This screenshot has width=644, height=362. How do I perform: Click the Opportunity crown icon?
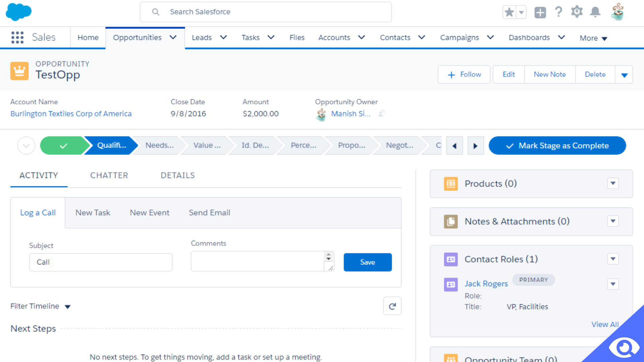coord(19,71)
